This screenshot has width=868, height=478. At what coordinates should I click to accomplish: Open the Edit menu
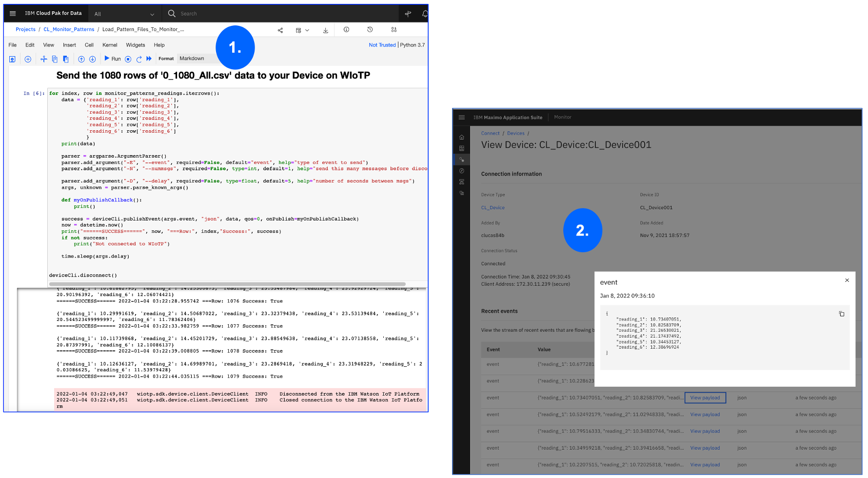[x=30, y=45]
